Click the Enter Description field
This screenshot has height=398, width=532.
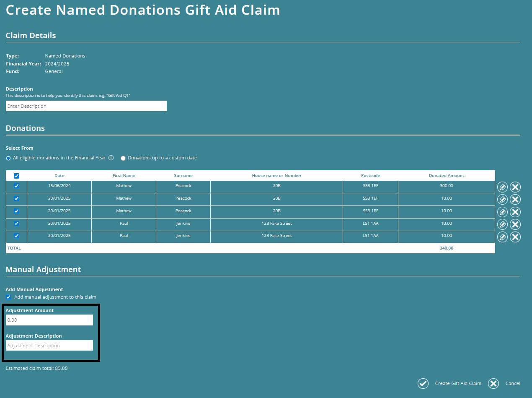click(x=86, y=106)
